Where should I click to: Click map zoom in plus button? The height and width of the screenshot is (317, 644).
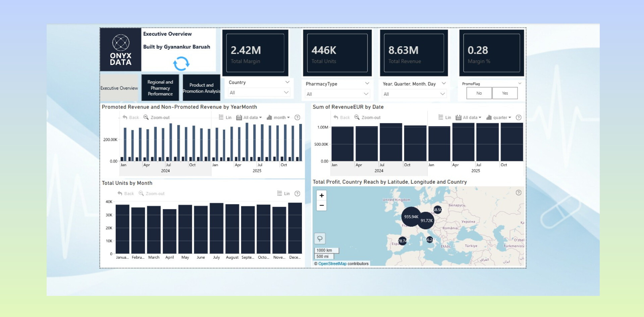click(x=321, y=195)
